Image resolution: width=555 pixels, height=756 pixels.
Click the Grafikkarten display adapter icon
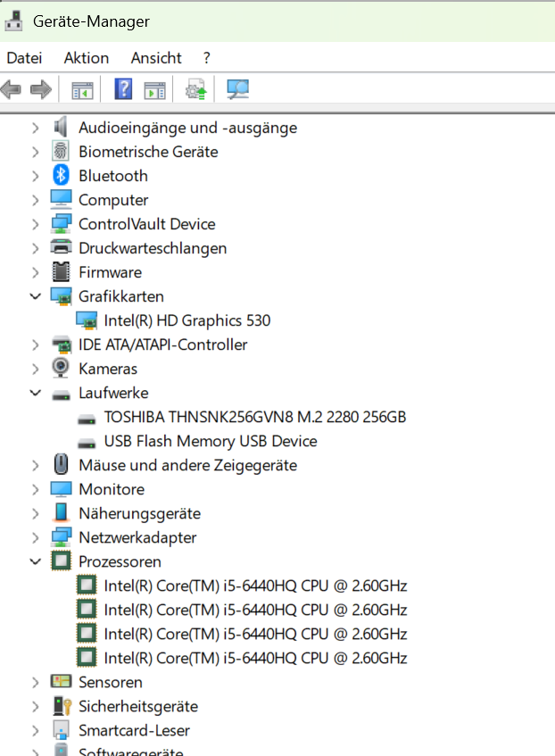(62, 296)
